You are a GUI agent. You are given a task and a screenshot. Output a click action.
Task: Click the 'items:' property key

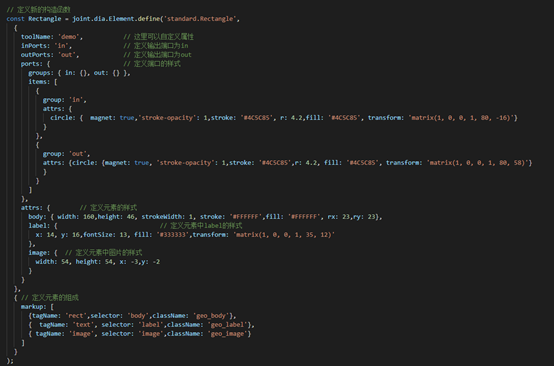(x=39, y=82)
